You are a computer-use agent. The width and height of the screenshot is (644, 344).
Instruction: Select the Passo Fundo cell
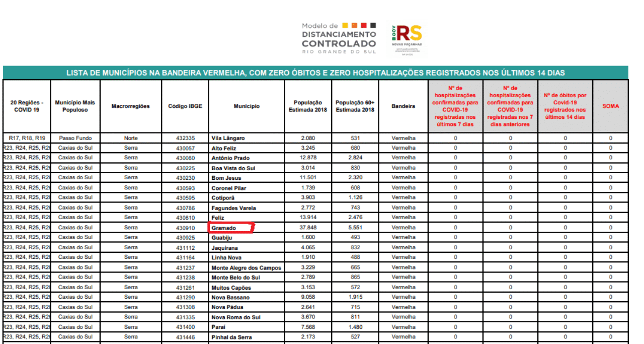[x=75, y=138]
